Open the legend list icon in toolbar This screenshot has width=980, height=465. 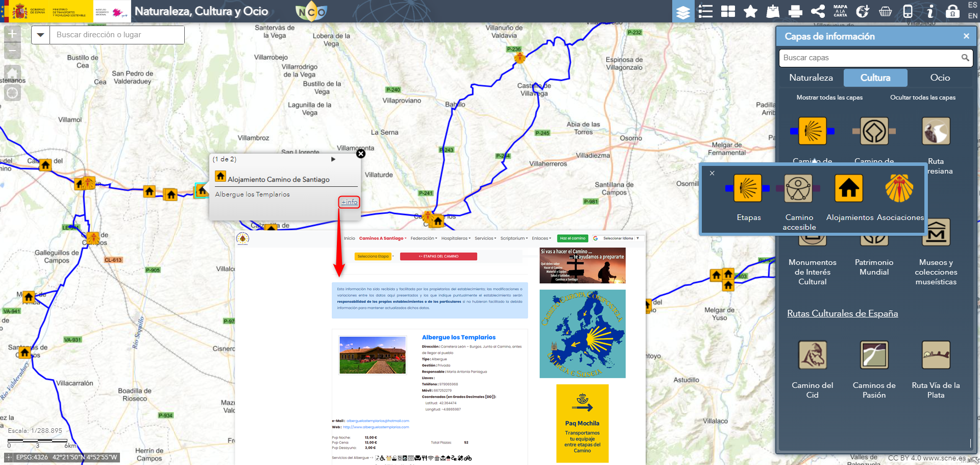(x=705, y=11)
